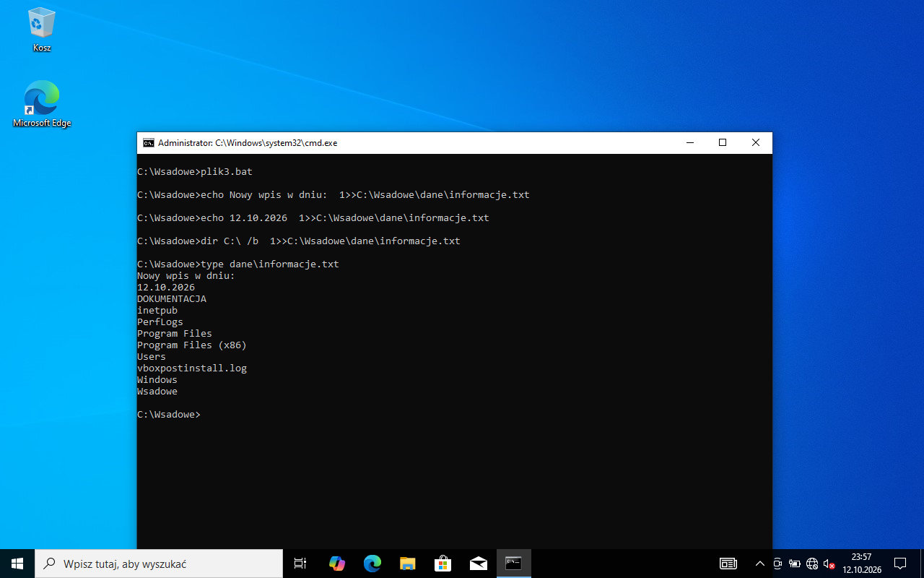Screen dimensions: 924x578
Task: Launch Copilot from the taskbar
Action: [x=336, y=564]
